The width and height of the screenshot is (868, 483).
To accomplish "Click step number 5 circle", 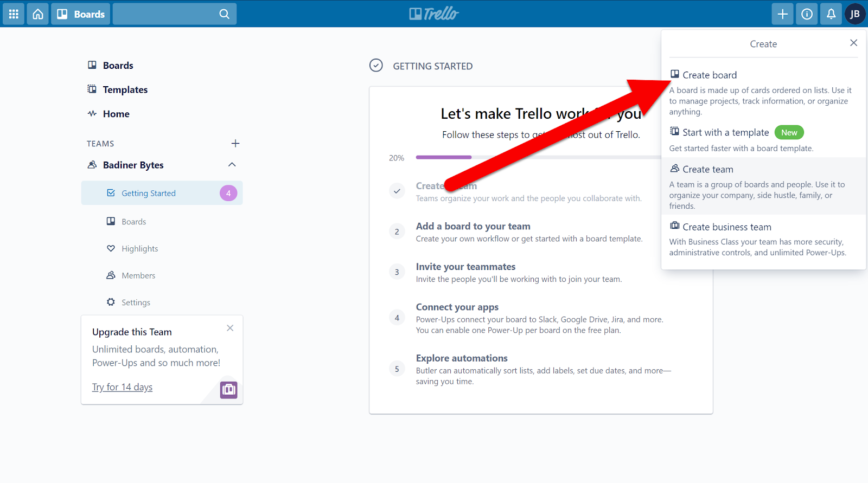I will (x=397, y=369).
